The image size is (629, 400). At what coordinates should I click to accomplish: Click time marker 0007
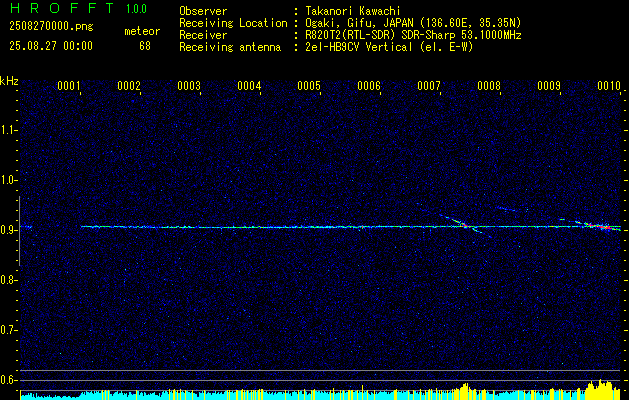[x=429, y=86]
